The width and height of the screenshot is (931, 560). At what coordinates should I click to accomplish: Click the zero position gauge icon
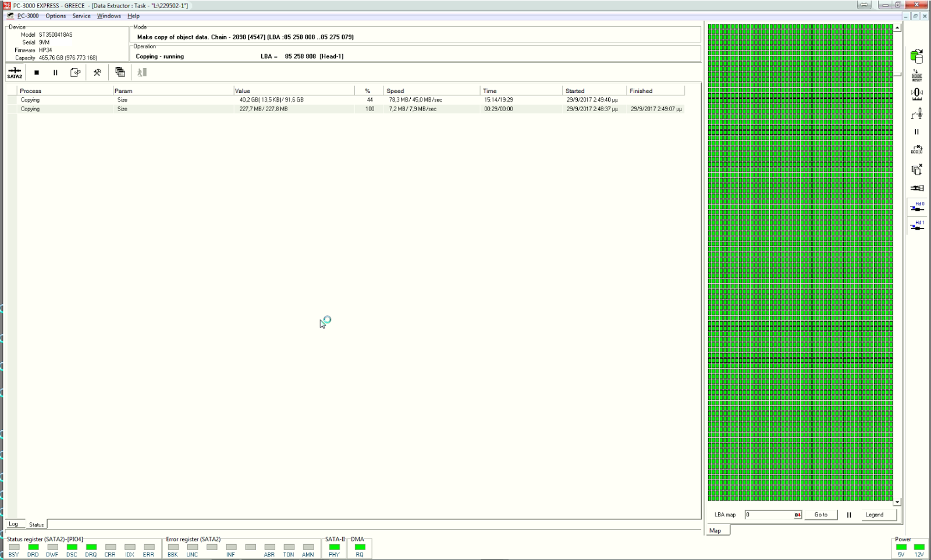tap(917, 94)
